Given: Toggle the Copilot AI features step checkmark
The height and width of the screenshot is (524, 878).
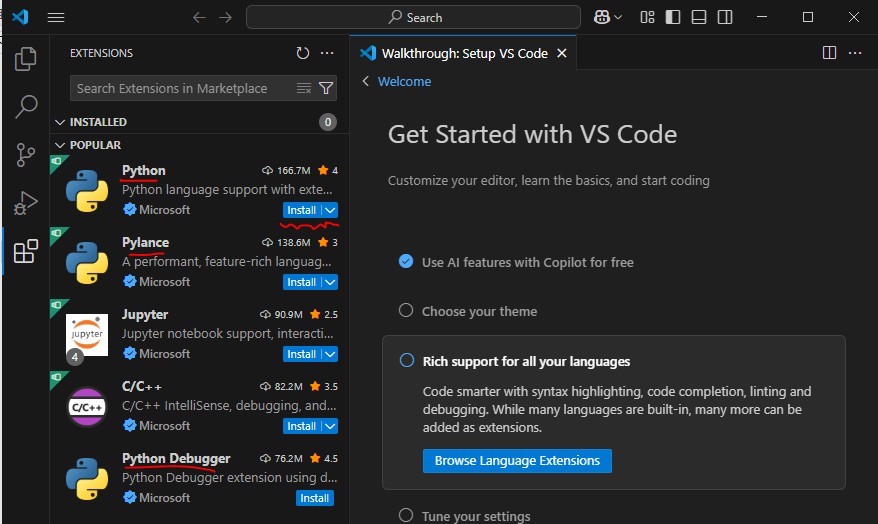Looking at the screenshot, I should click(x=406, y=261).
